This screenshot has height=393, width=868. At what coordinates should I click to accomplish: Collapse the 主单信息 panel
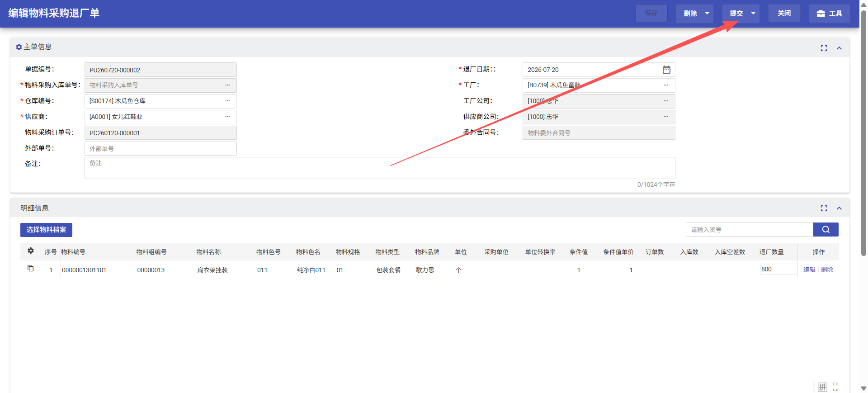tap(839, 48)
